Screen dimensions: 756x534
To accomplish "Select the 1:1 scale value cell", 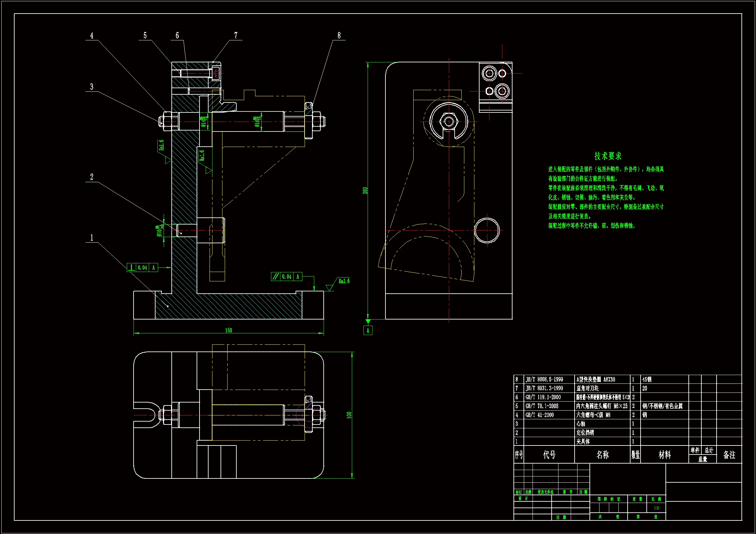I will tap(656, 508).
